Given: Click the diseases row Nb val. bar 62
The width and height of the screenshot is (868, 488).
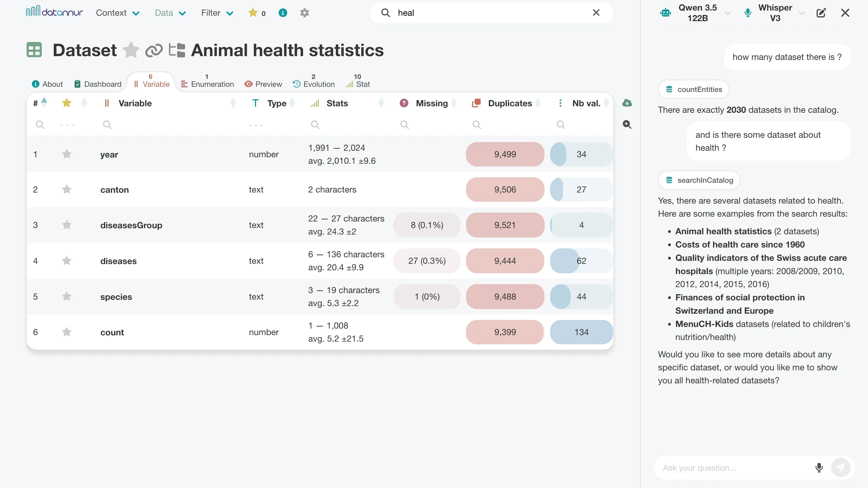Looking at the screenshot, I should pyautogui.click(x=581, y=261).
